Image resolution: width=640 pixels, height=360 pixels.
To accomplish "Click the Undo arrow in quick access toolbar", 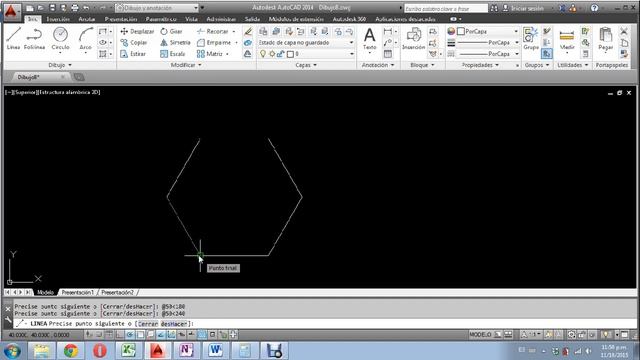I will point(86,8).
